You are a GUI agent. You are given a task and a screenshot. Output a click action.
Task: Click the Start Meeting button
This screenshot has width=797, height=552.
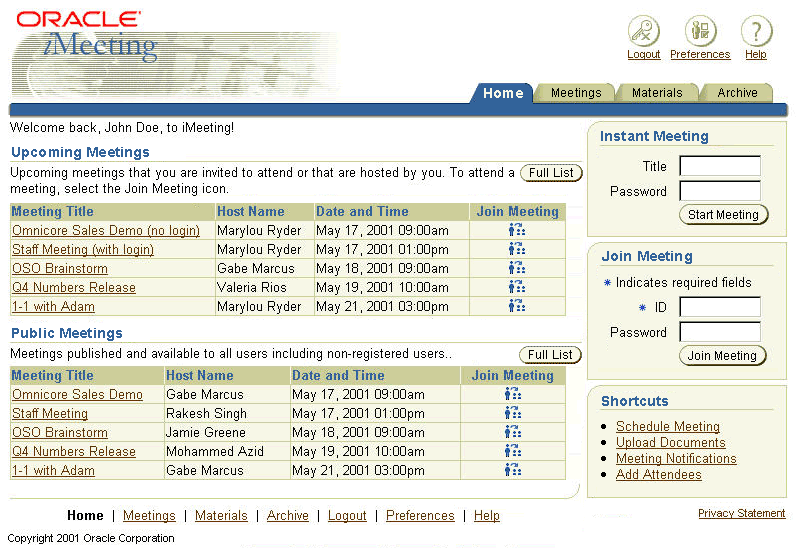pyautogui.click(x=723, y=215)
